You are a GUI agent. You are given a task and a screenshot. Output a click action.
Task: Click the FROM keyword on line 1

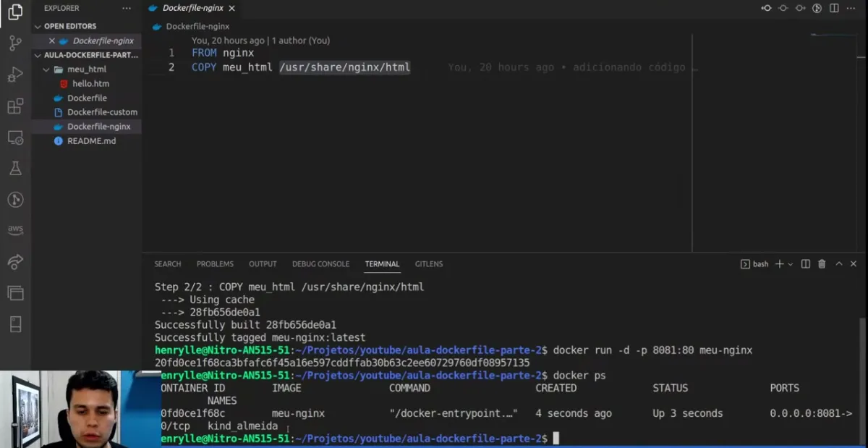[204, 53]
